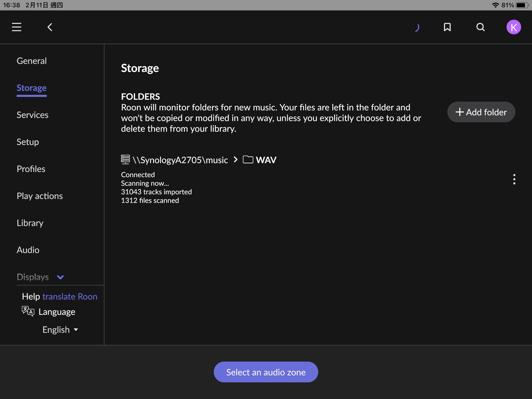Open the profile avatar K
Screen dimensions: 532x399
[514, 27]
